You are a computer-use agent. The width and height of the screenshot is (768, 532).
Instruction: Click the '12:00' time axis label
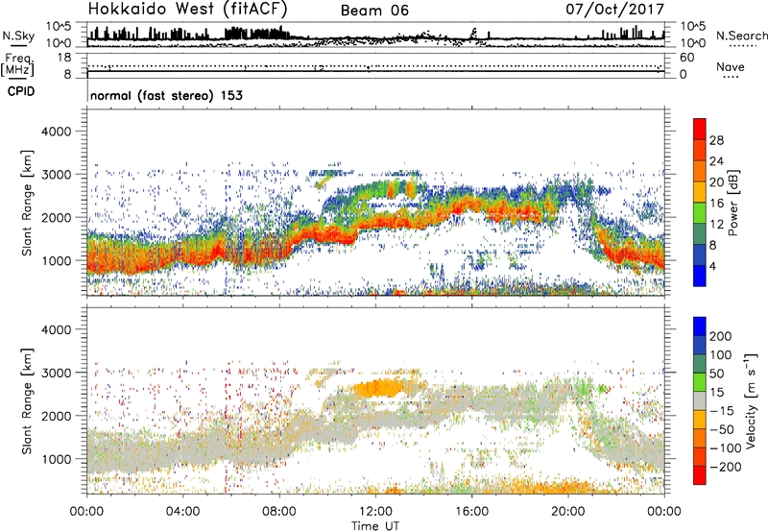pyautogui.click(x=375, y=512)
